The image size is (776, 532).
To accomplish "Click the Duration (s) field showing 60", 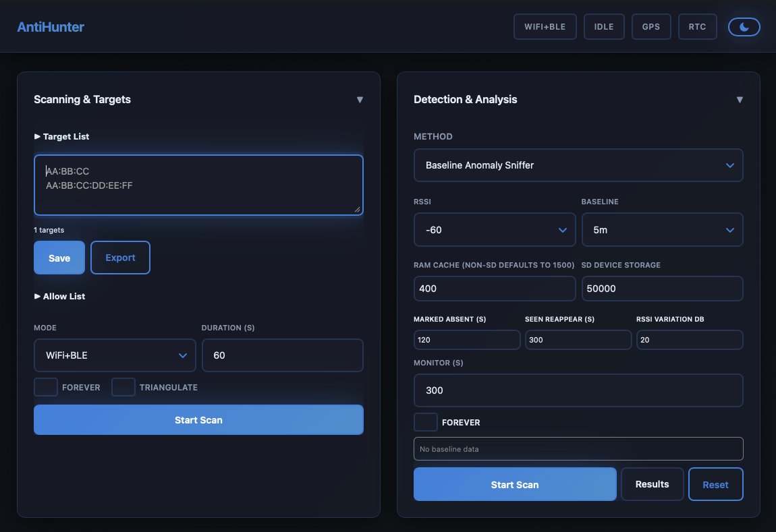I will [x=283, y=355].
